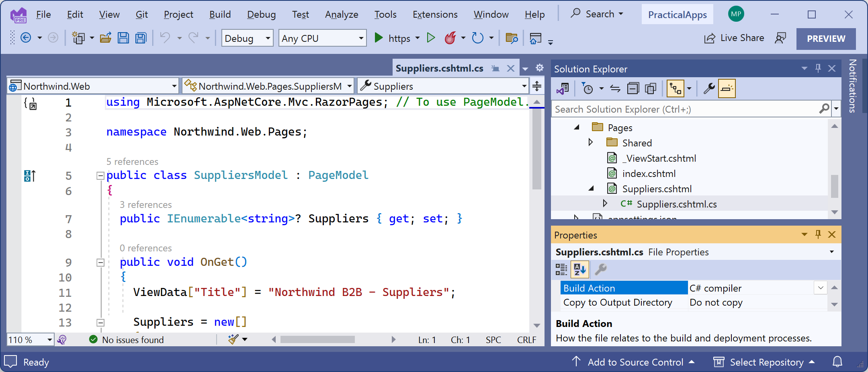Collapse the Pages folder node

point(577,127)
